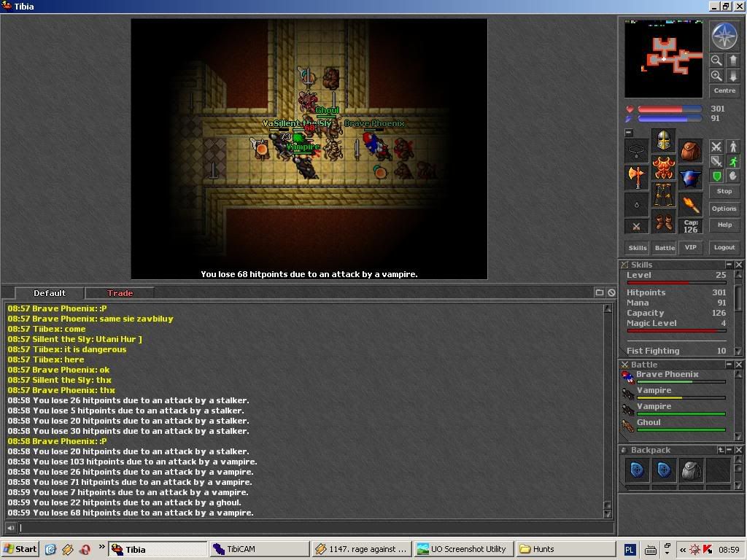Screen dimensions: 747x560
Task: Click the leather boots slot
Action: (x=664, y=222)
